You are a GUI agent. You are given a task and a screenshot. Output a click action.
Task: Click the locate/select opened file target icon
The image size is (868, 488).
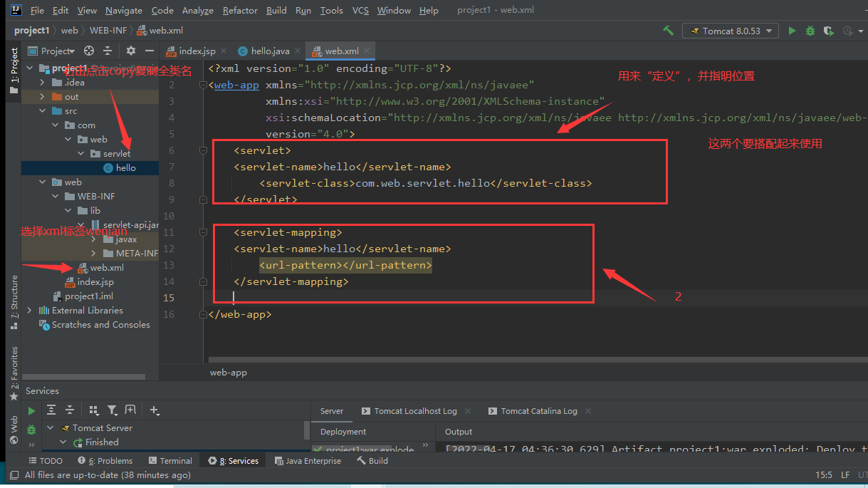pos(89,51)
